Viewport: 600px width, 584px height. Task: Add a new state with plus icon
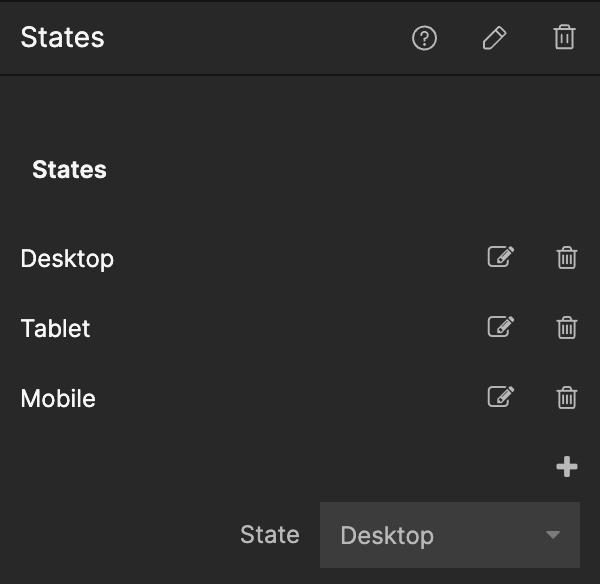(567, 467)
